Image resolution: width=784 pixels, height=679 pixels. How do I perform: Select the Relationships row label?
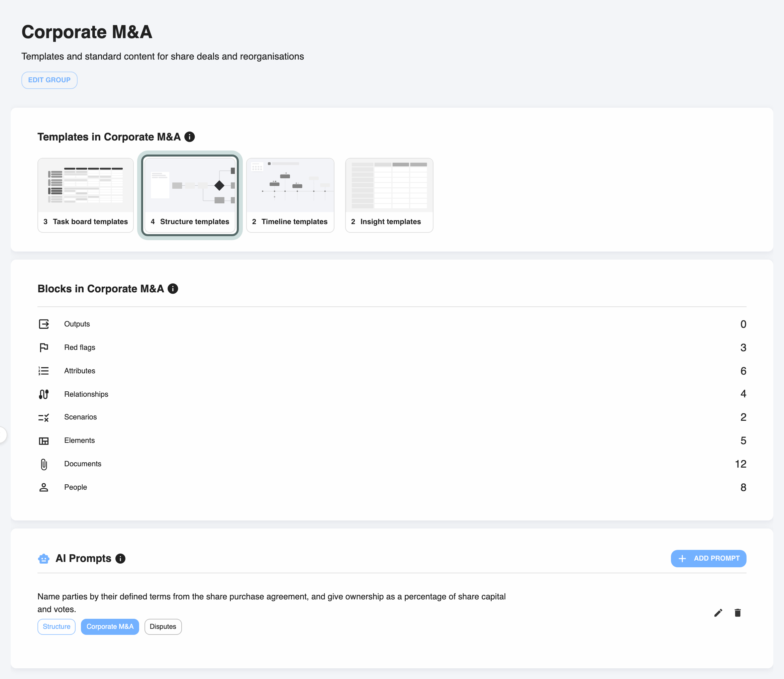(86, 394)
